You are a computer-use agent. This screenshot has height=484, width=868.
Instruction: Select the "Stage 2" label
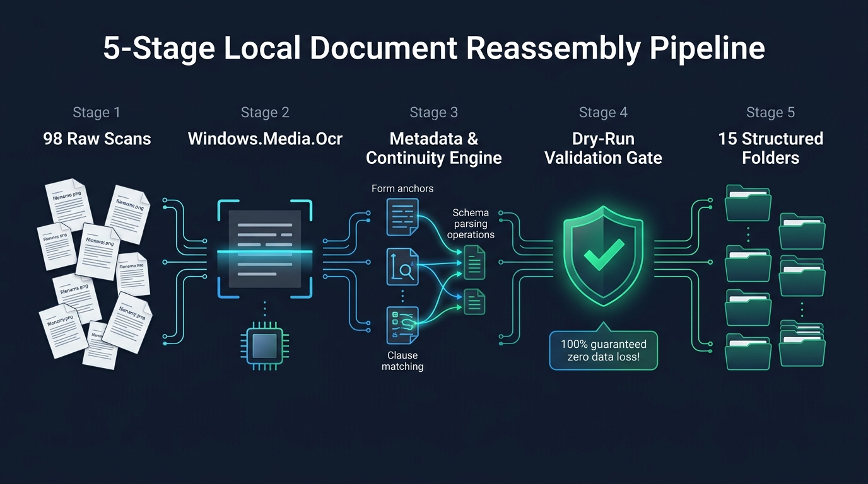265,113
